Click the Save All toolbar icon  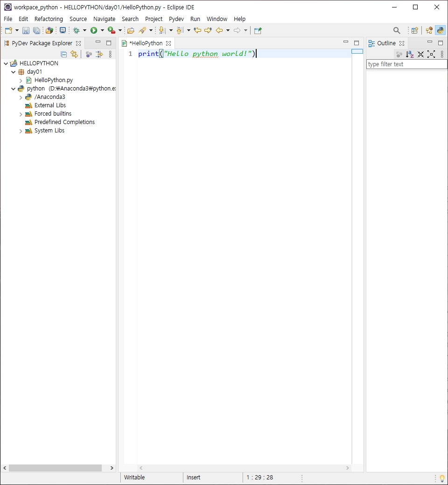36,30
